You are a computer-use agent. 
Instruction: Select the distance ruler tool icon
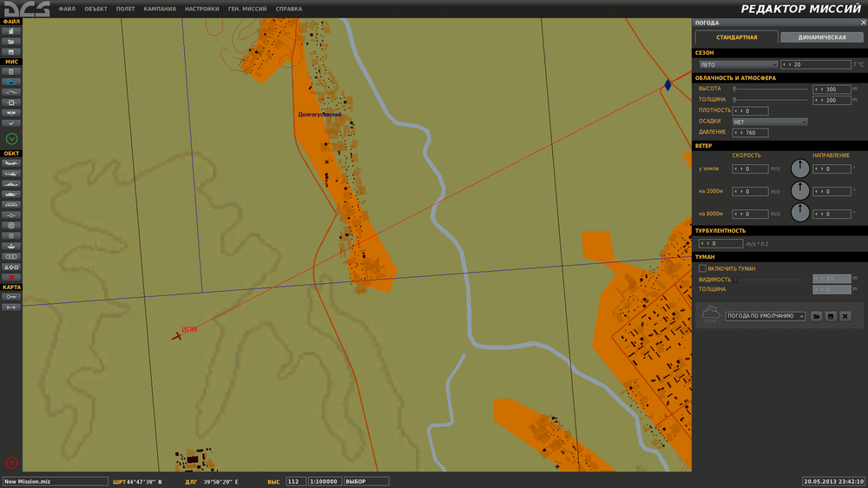pos(11,307)
